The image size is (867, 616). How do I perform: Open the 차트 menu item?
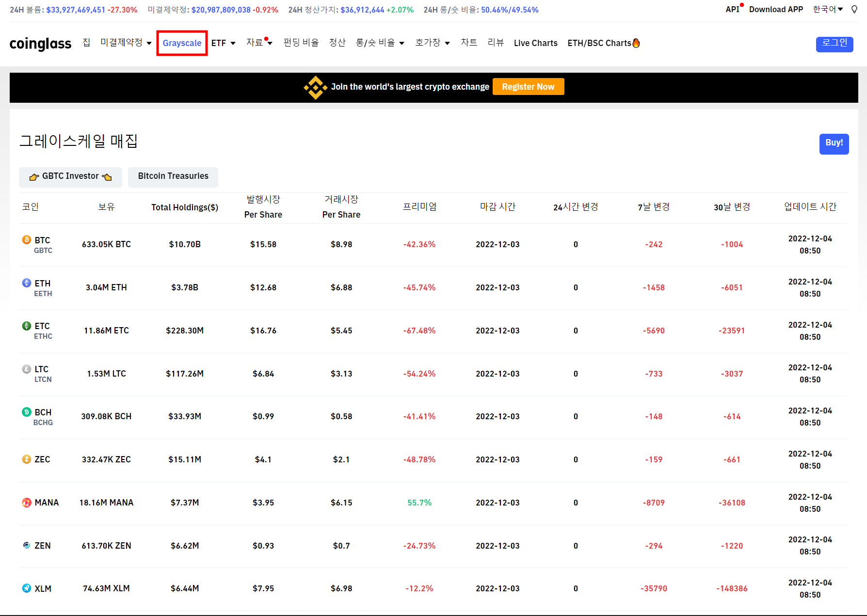pyautogui.click(x=469, y=43)
